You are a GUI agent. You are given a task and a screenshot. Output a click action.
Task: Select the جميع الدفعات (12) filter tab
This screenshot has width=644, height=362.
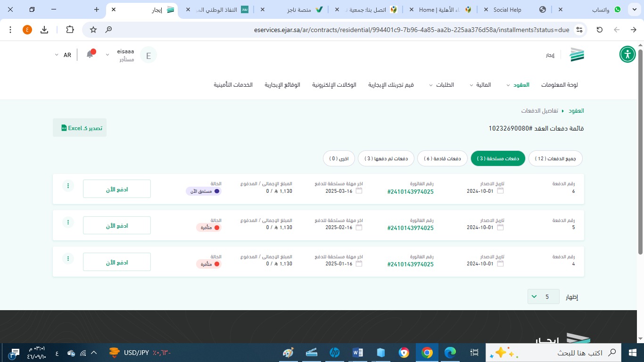point(555,159)
